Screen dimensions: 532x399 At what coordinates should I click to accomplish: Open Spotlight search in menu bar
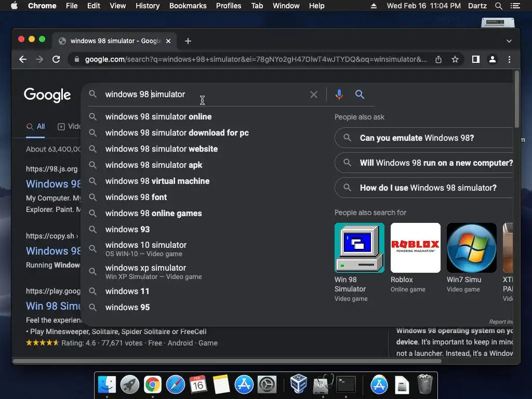click(x=498, y=6)
